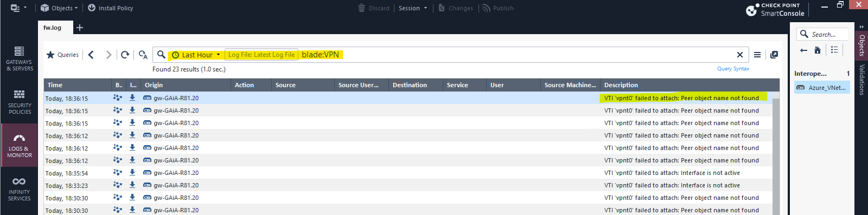The image size is (868, 215).
Task: Open the Session dropdown
Action: point(413,8)
